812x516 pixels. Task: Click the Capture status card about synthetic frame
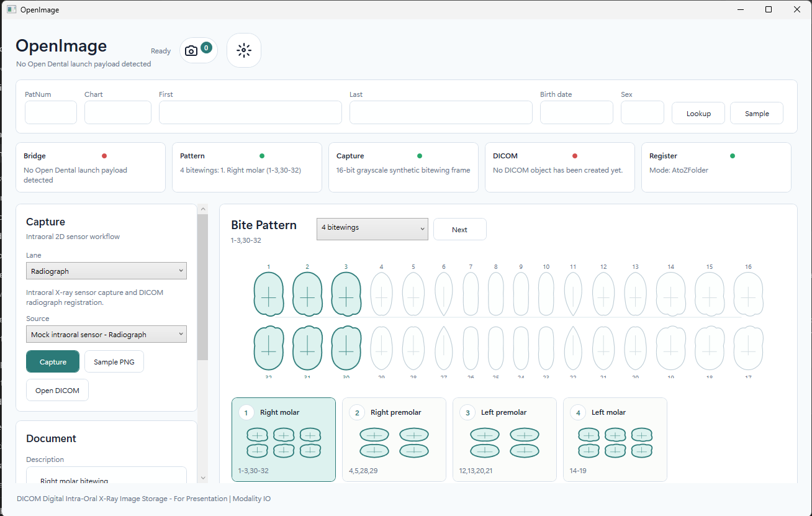404,167
